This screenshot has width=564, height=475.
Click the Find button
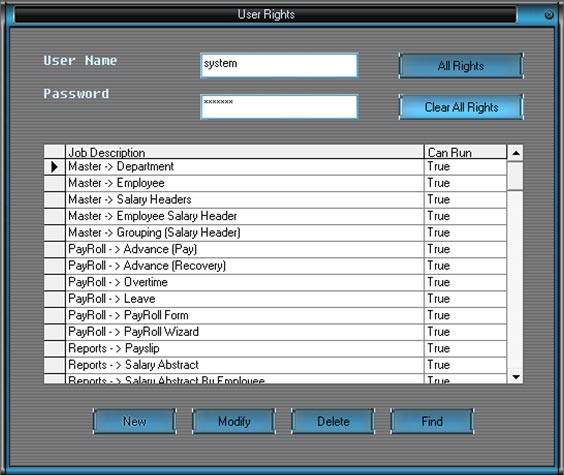(432, 421)
